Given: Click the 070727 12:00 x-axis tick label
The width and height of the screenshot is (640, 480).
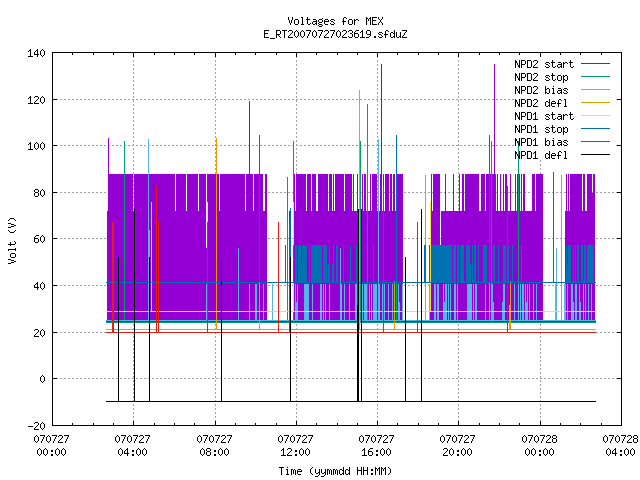Looking at the screenshot, I should pyautogui.click(x=295, y=446).
